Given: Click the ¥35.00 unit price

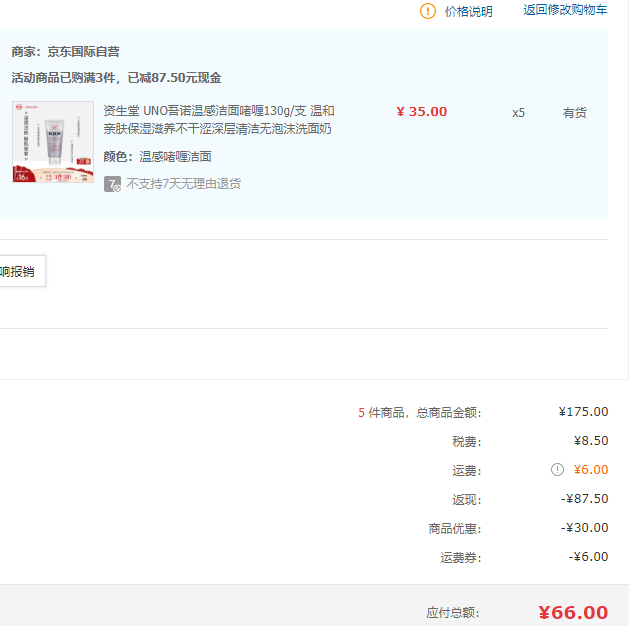Looking at the screenshot, I should pyautogui.click(x=422, y=112).
